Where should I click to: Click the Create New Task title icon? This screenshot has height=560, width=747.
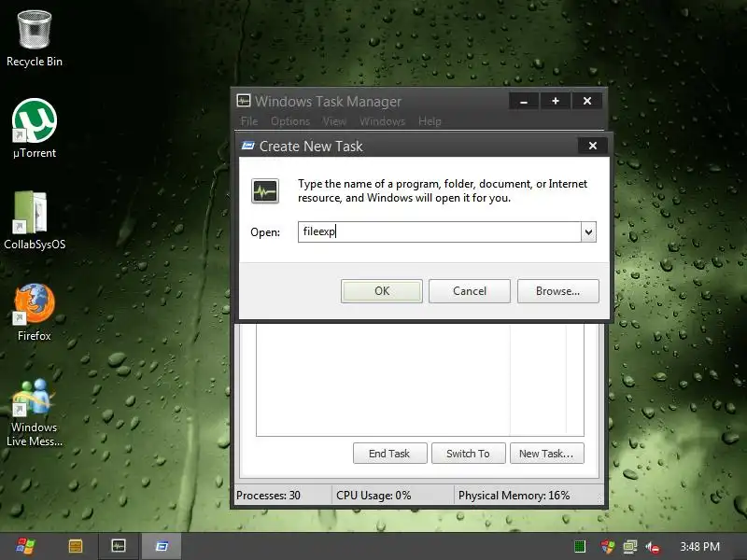(248, 146)
